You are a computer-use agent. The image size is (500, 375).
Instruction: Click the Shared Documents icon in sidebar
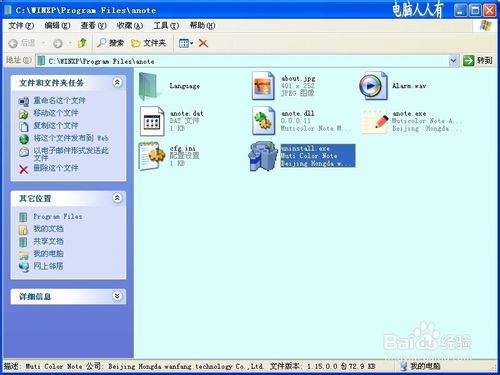[x=23, y=242]
